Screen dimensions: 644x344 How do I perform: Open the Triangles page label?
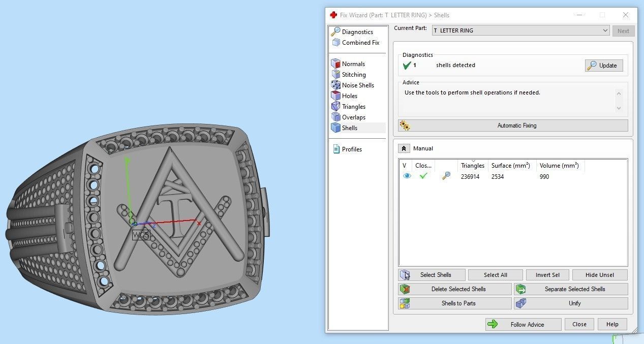(354, 107)
